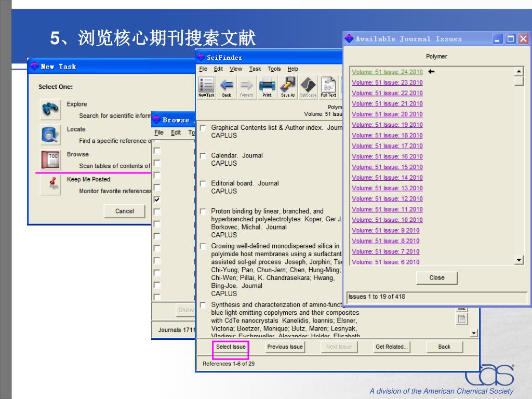Click the Available Journal Issues title icon
This screenshot has width=532, height=399.
(349, 38)
